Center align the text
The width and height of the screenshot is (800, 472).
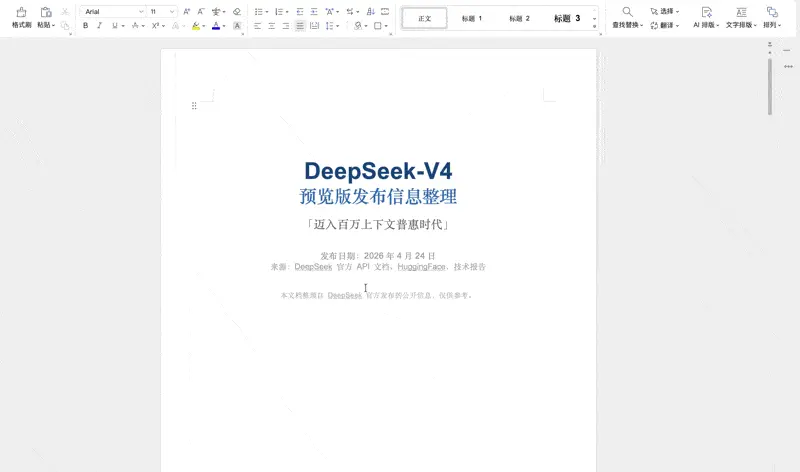(272, 26)
